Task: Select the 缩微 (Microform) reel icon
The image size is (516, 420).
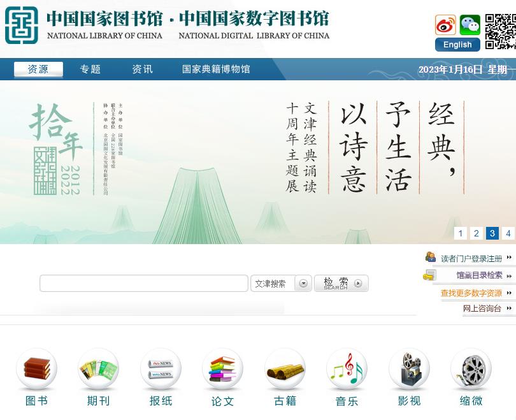Action: [x=471, y=368]
